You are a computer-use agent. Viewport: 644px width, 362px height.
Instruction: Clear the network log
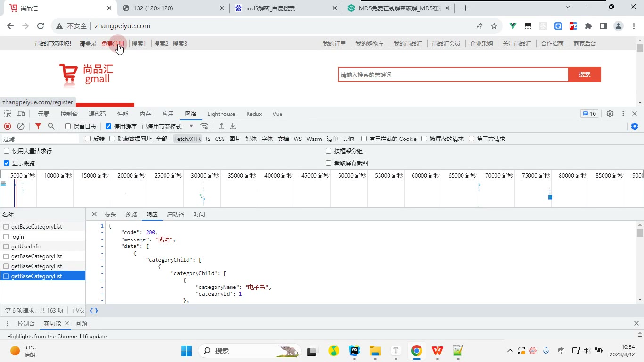21,126
